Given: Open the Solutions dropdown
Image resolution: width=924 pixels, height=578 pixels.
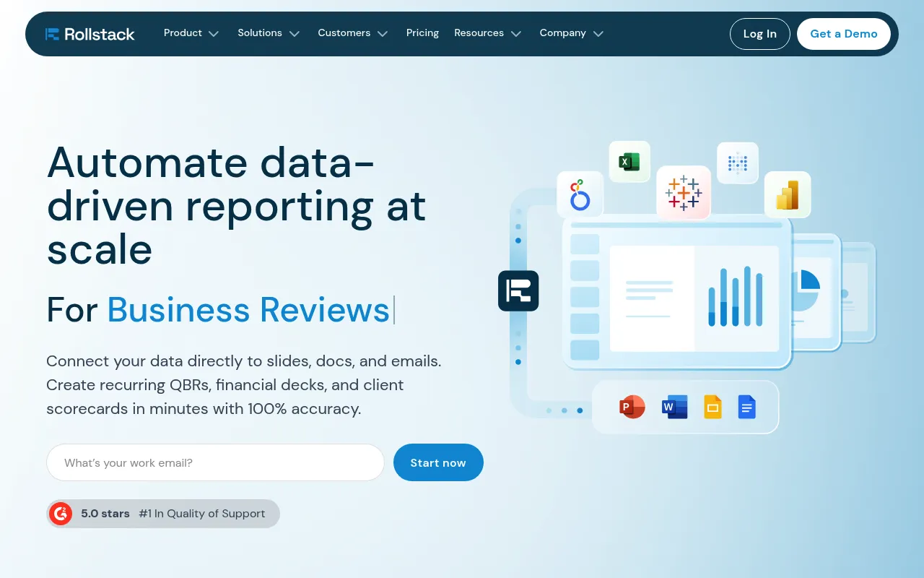Looking at the screenshot, I should 269,33.
